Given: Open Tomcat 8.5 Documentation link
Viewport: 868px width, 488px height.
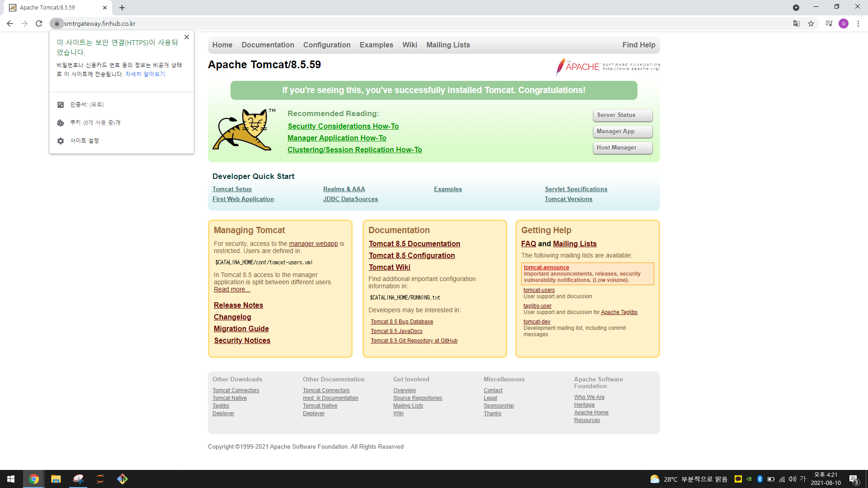Looking at the screenshot, I should pyautogui.click(x=414, y=244).
